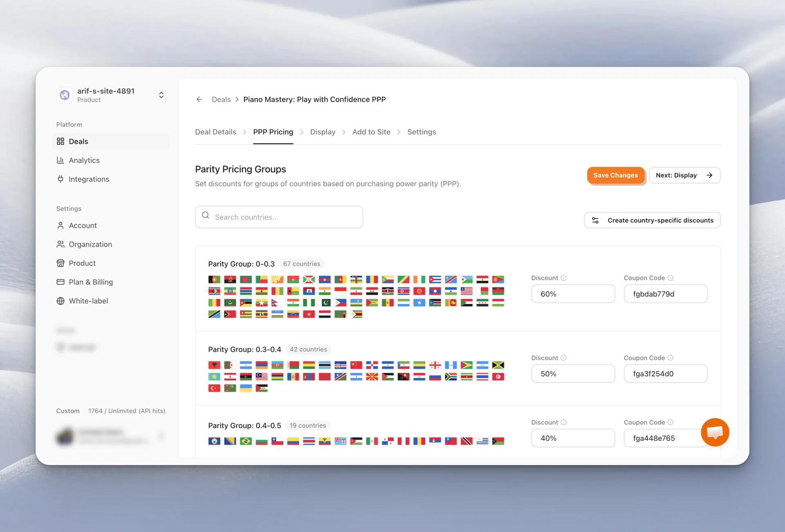Open White-label settings

111,301
